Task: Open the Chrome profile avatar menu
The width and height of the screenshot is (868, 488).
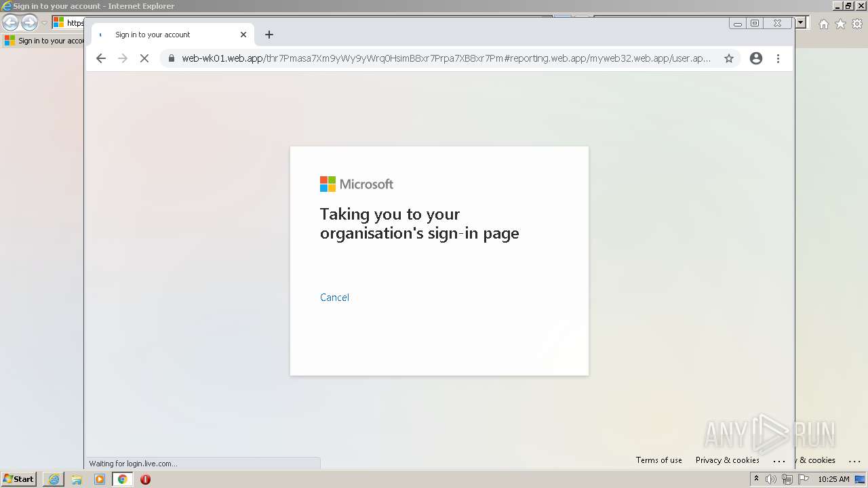Action: pos(756,58)
